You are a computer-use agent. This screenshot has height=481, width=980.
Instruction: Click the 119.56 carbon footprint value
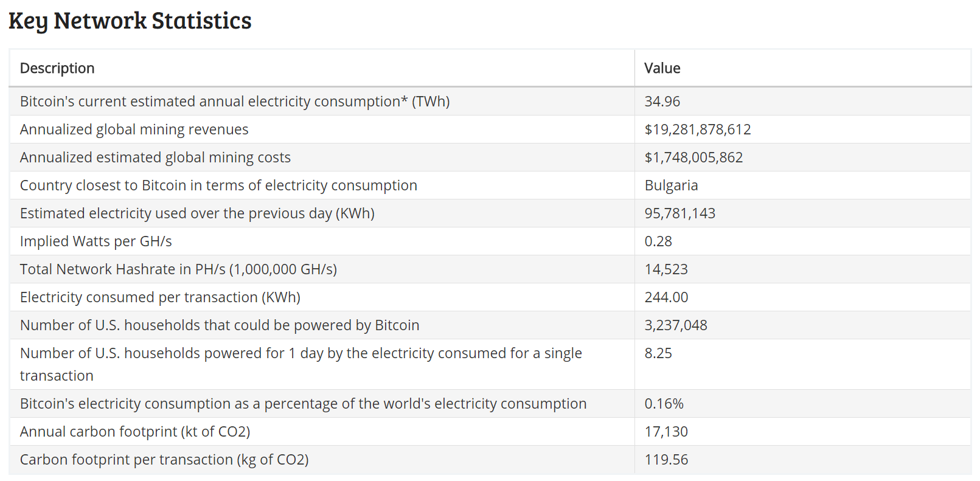pyautogui.click(x=666, y=460)
